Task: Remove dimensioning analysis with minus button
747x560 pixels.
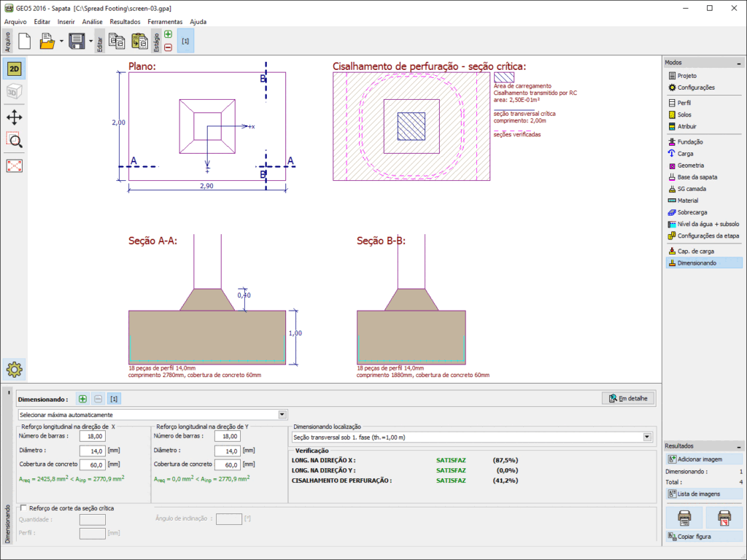Action: point(98,399)
